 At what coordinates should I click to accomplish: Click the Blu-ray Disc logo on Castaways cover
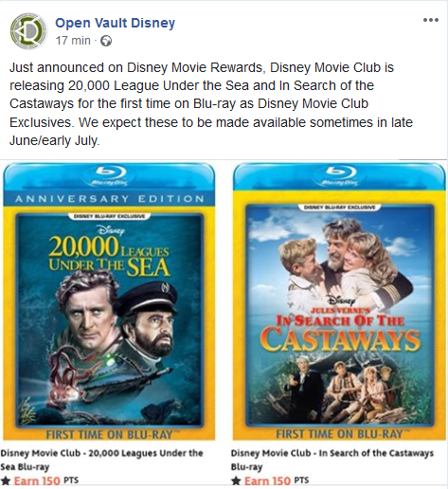(x=340, y=175)
